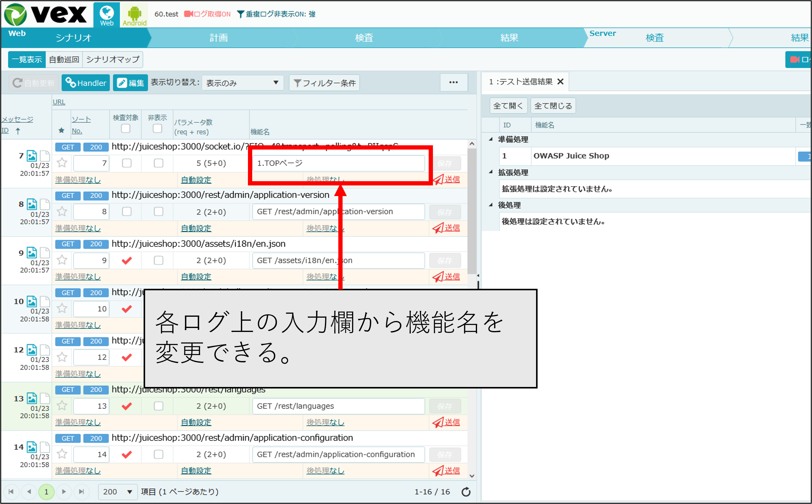The height and width of the screenshot is (504, 812).
Task: Collapse the 準備処理 section
Action: [x=491, y=139]
